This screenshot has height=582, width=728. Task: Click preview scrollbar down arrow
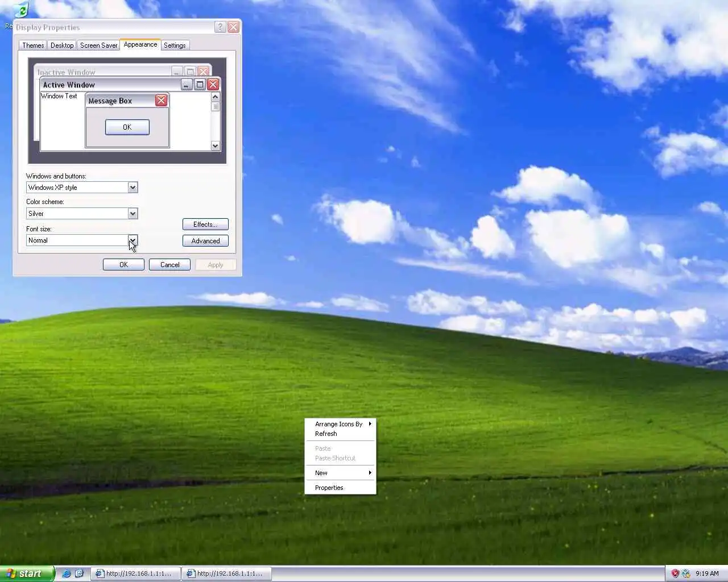(x=215, y=146)
